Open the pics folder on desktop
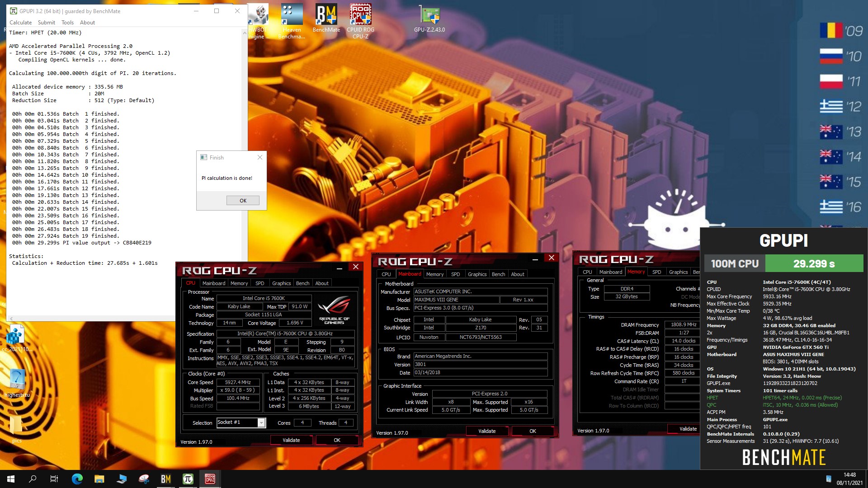Screen dimensions: 868x488 click(x=16, y=428)
